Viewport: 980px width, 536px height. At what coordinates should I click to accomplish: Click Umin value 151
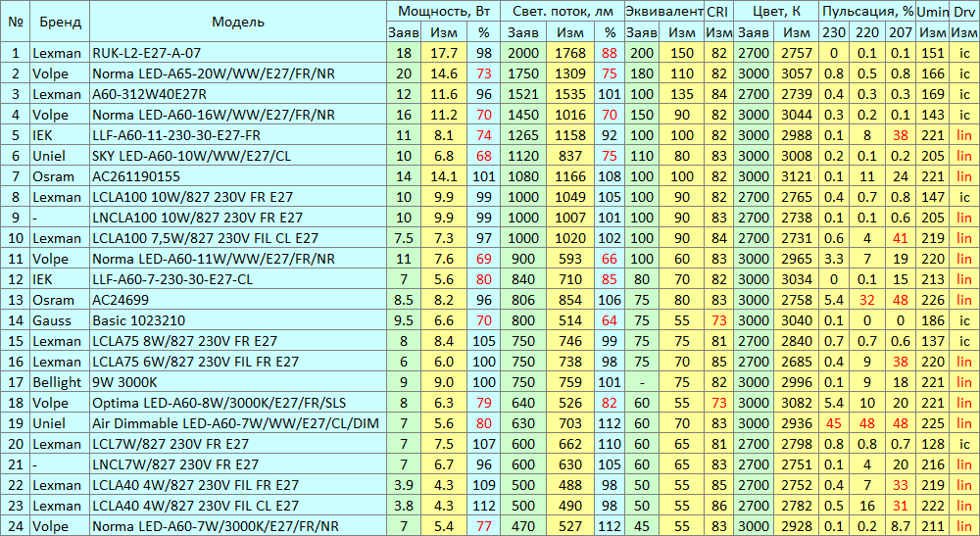coord(933,53)
